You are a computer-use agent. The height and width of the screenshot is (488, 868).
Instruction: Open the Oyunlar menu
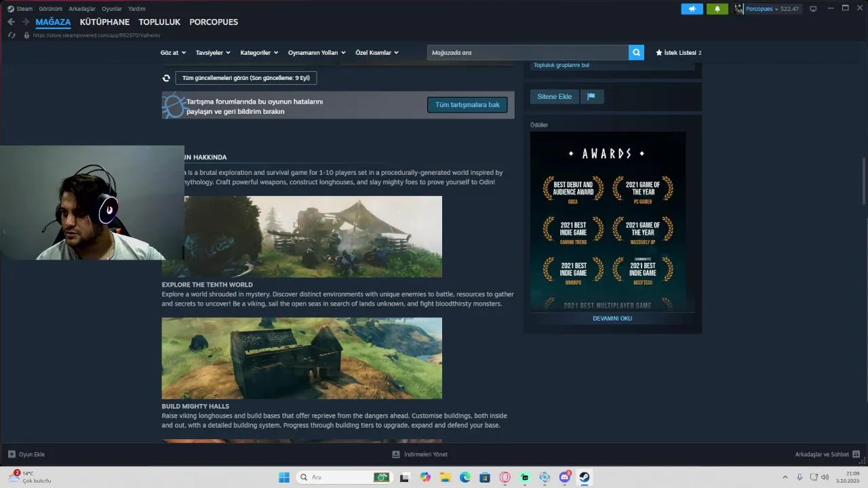112,9
